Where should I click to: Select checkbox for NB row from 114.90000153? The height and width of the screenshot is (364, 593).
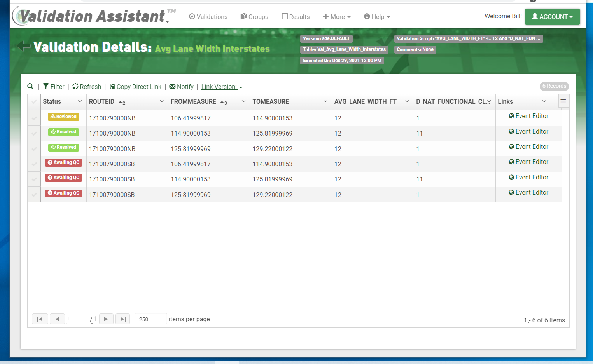pos(34,133)
